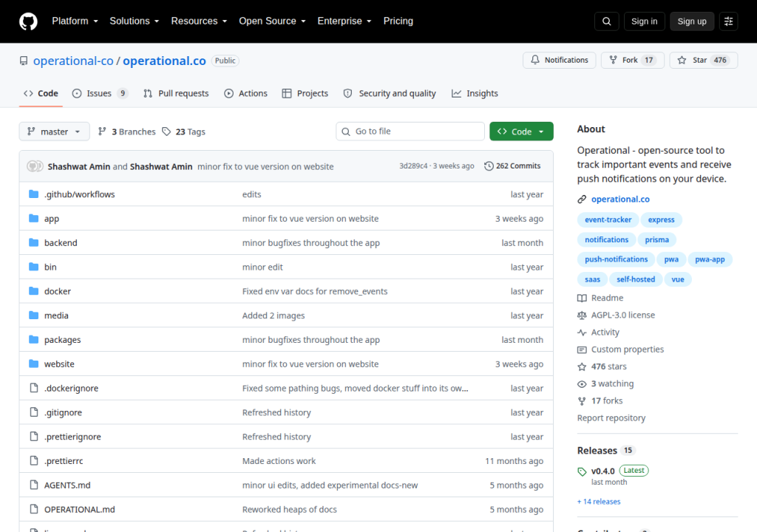Click commit message 'Added 2 images'
This screenshot has height=532, width=757.
274,316
